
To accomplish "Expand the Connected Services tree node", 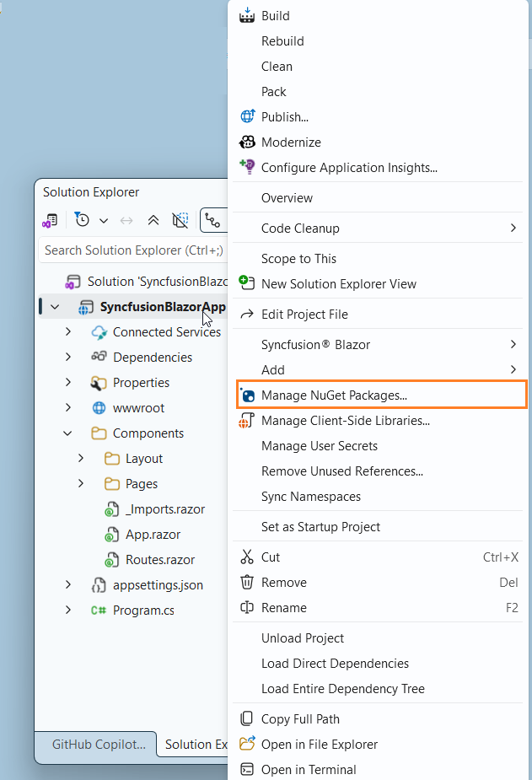I will (68, 331).
